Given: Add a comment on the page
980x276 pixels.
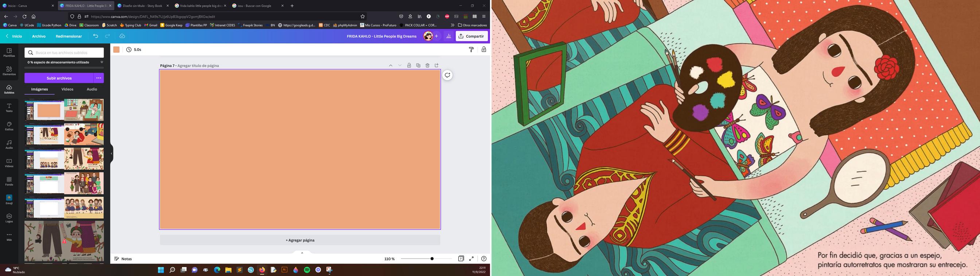Looking at the screenshot, I should tap(447, 75).
